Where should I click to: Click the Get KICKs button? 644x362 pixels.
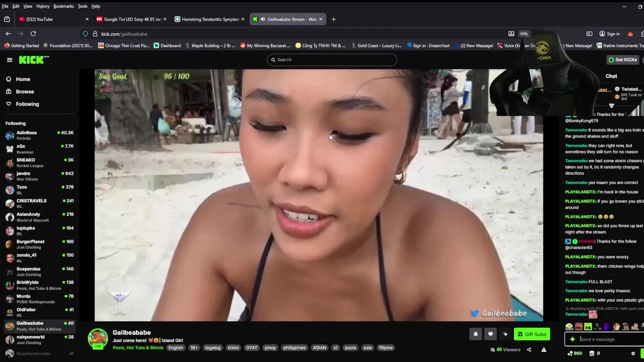coord(623,60)
